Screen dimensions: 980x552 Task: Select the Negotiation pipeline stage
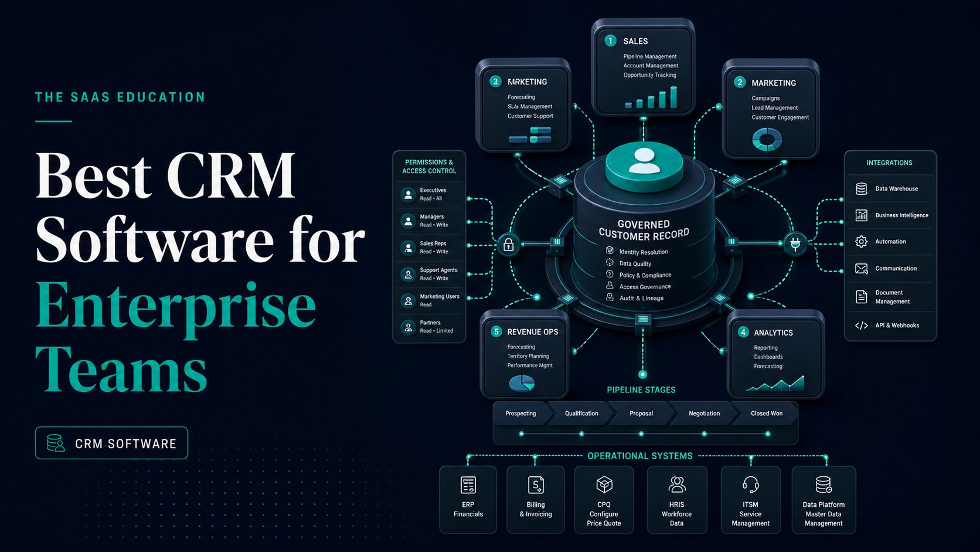click(704, 414)
